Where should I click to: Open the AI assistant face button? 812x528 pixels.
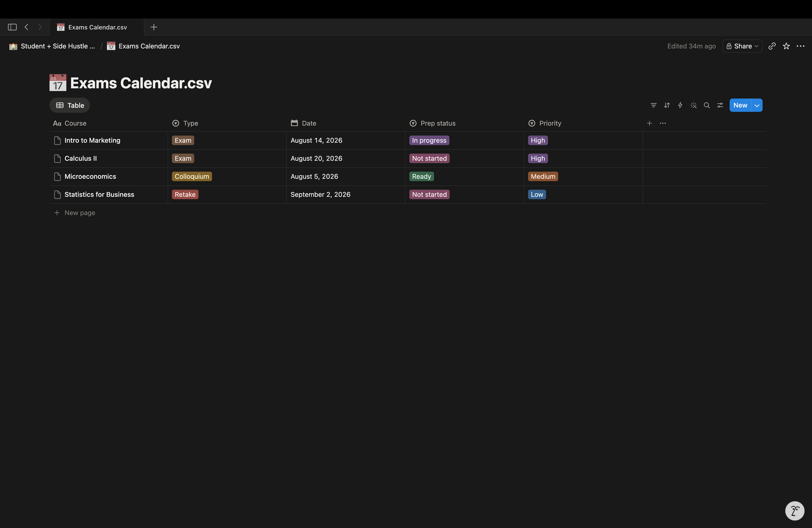[795, 511]
